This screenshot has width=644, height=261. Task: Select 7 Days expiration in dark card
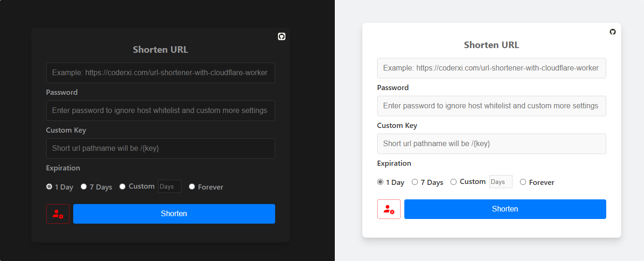[84, 187]
